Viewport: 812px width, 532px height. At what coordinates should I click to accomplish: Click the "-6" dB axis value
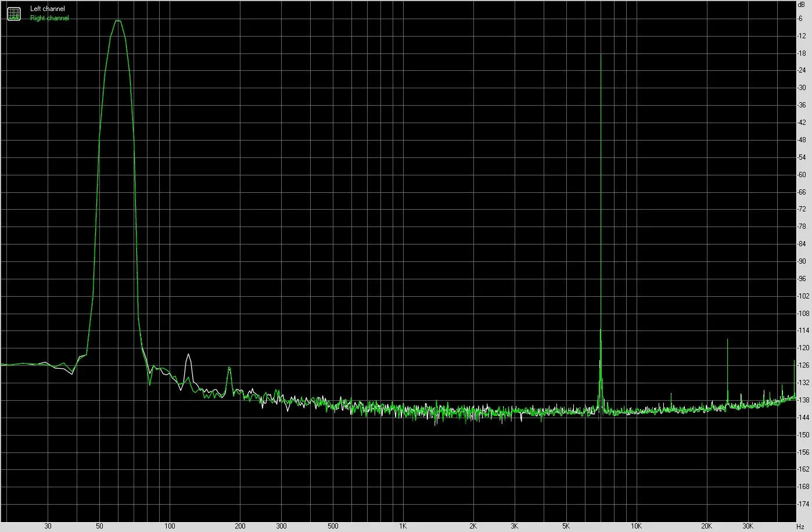pos(800,19)
